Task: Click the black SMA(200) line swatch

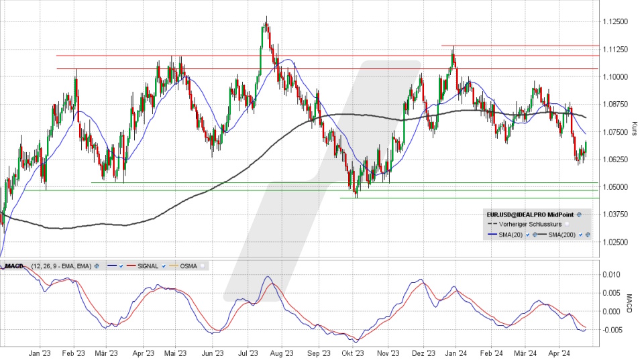Action: [542, 235]
